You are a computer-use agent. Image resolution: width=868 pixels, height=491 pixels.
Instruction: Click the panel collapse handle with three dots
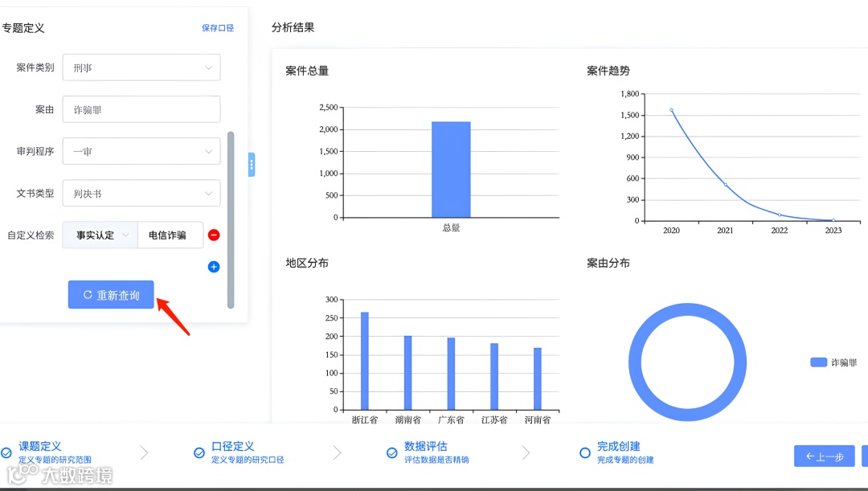(252, 165)
